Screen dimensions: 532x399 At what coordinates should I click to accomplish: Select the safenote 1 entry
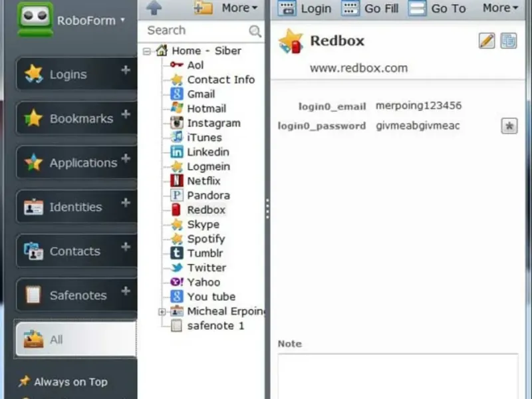coord(207,326)
